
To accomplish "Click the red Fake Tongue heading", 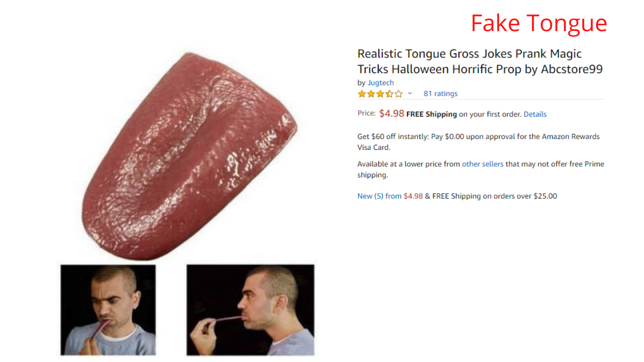I will point(539,23).
